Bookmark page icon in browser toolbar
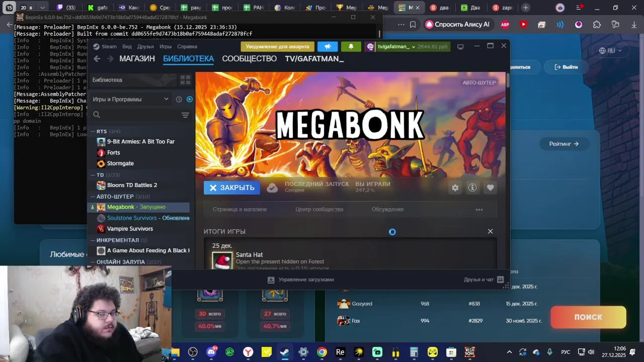The image size is (644, 362). click(x=413, y=24)
